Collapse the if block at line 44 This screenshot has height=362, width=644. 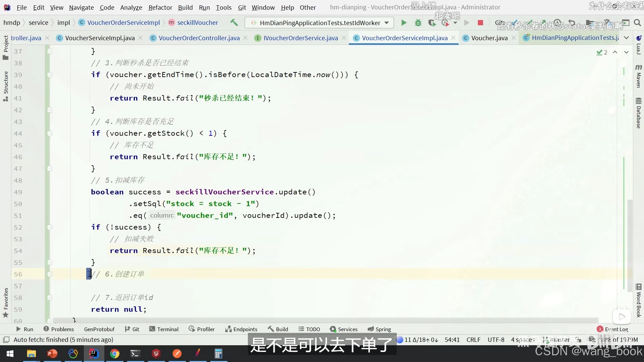point(50,134)
